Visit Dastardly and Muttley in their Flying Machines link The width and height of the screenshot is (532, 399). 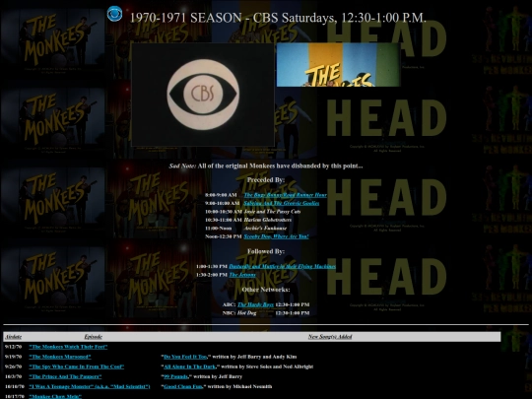point(283,266)
